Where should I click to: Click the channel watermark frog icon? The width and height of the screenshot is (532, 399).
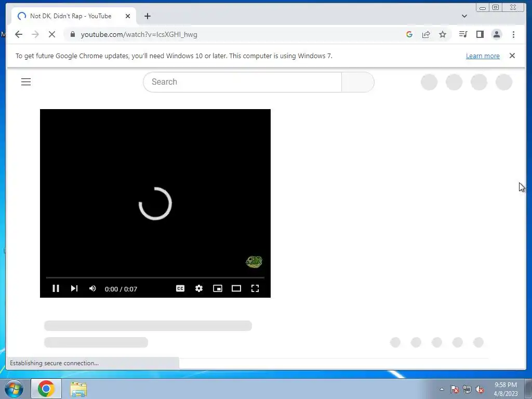[x=254, y=262]
